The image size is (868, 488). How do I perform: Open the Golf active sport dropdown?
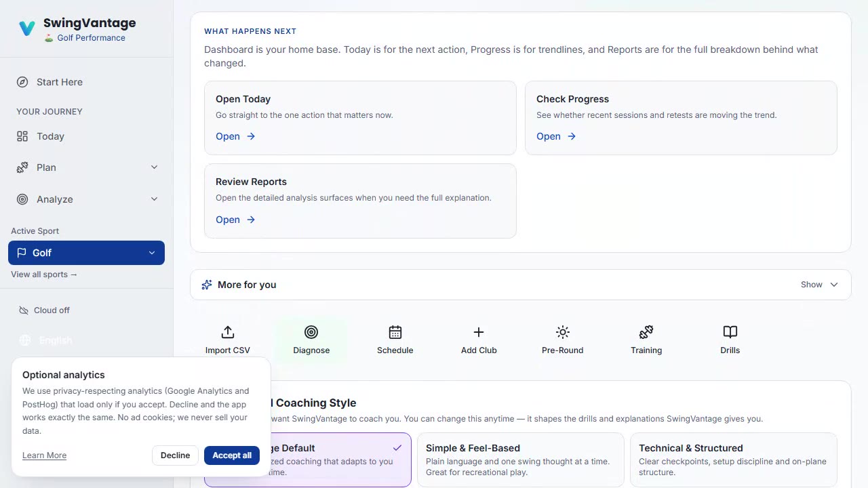click(x=86, y=253)
